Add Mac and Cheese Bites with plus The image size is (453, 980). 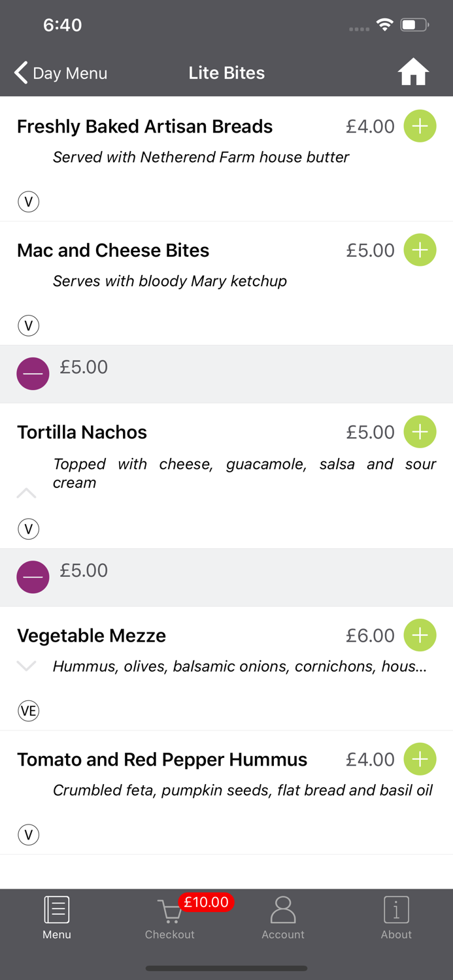pyautogui.click(x=420, y=250)
